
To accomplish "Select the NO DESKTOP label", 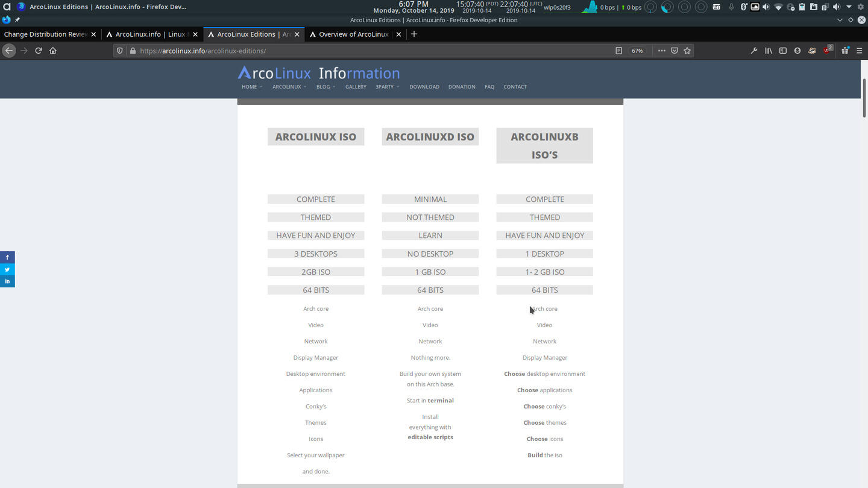I will tap(430, 254).
